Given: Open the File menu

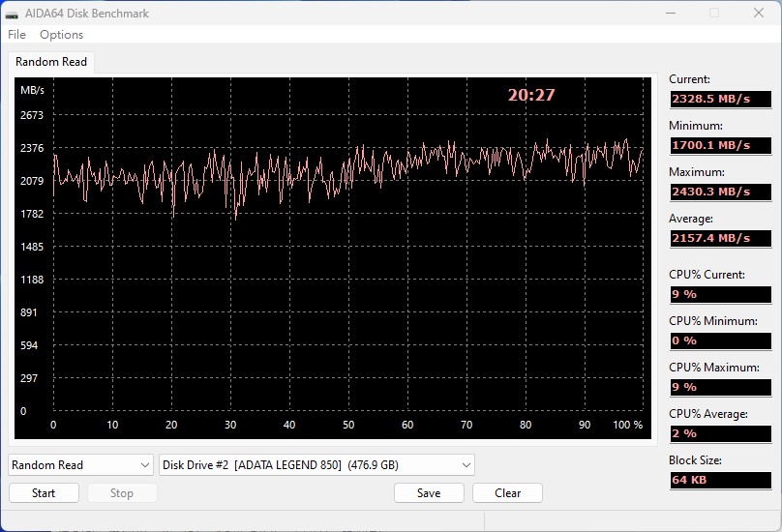Looking at the screenshot, I should coord(16,35).
